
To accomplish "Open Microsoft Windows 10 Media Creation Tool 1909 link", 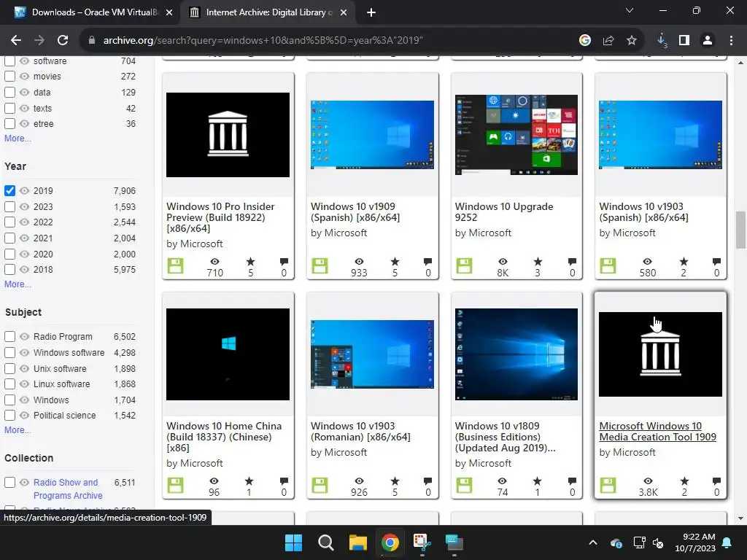I will pos(657,432).
